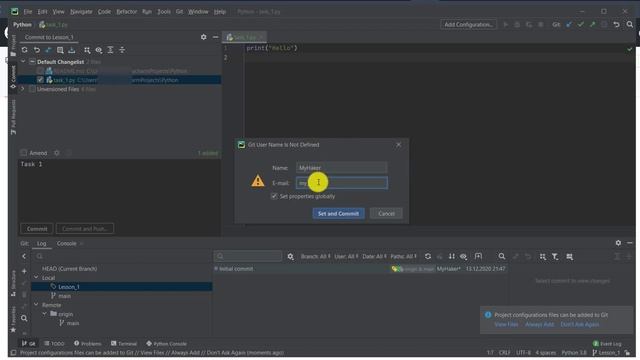This screenshot has width=640, height=360.
Task: Click the Git log Find magnifier icon
Action: point(502,256)
